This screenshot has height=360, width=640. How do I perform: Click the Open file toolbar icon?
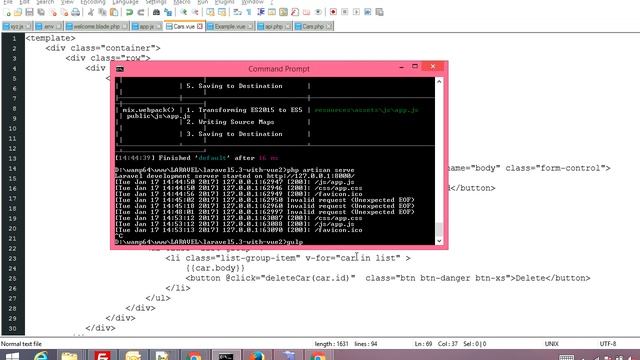tap(18, 12)
